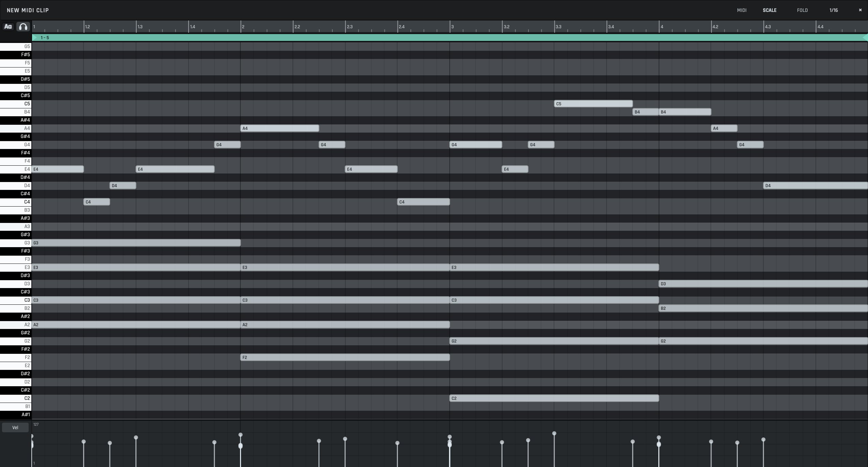The height and width of the screenshot is (467, 868).
Task: Click the F2 piano key
Action: (x=16, y=357)
